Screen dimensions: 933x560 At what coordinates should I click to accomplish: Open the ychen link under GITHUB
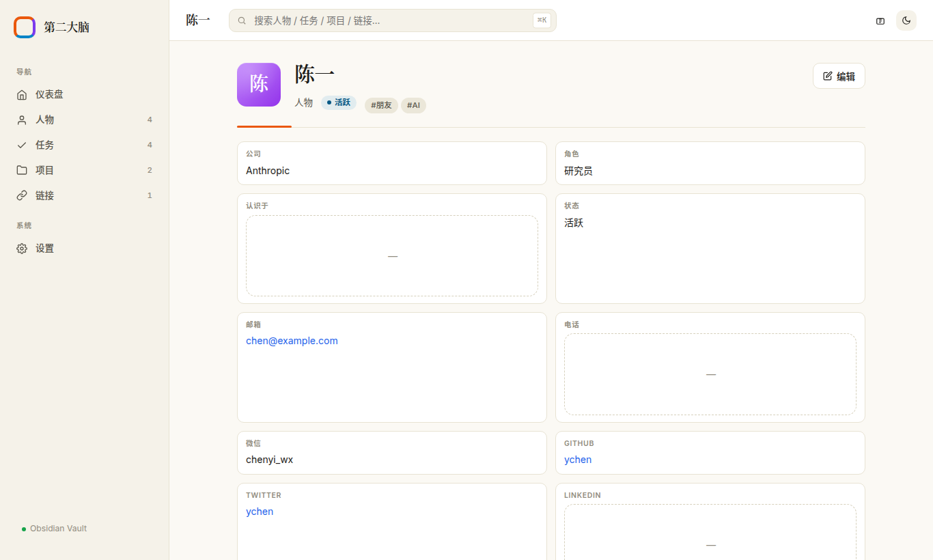coord(578,460)
